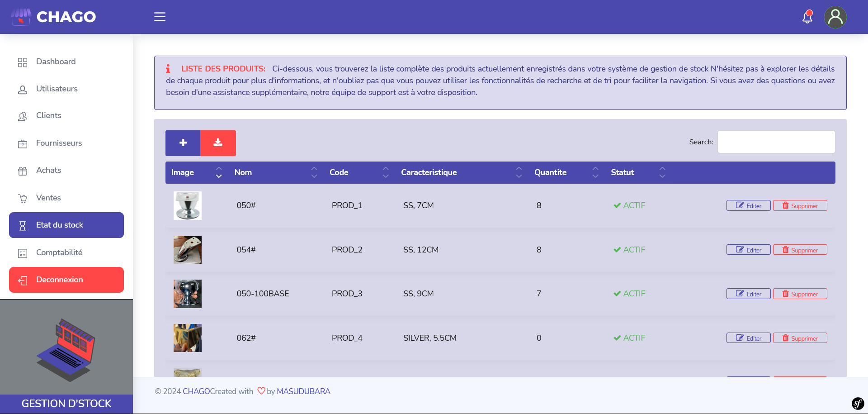868x414 pixels.
Task: Click the MASUDUBARA footer link
Action: (x=303, y=391)
